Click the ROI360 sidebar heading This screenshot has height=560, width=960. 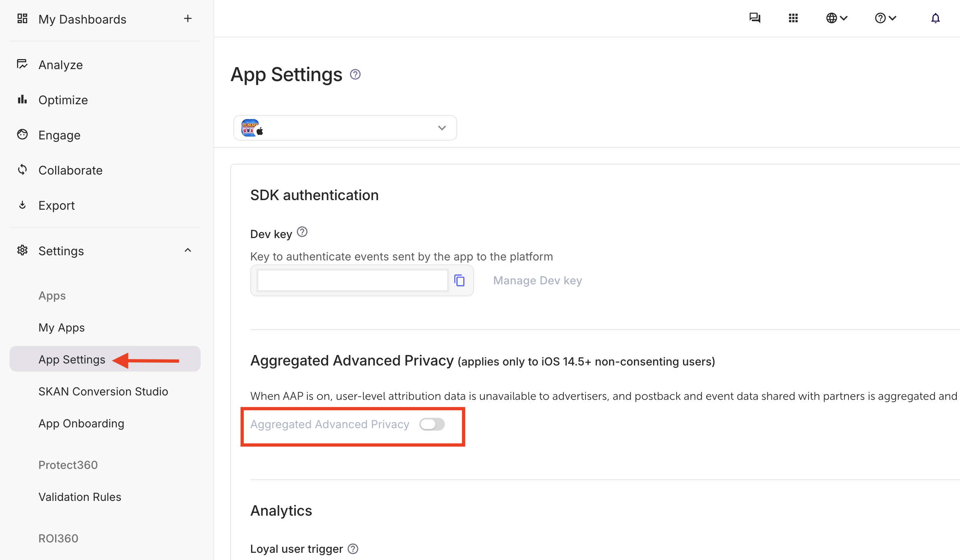pos(58,538)
